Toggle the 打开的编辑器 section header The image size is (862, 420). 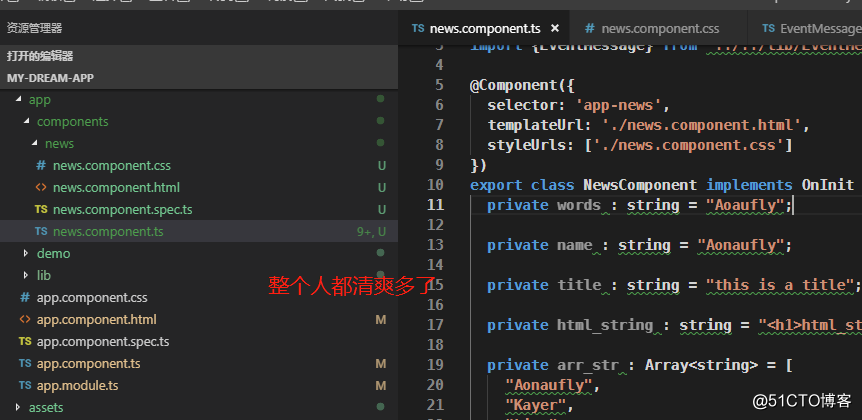(x=199, y=56)
